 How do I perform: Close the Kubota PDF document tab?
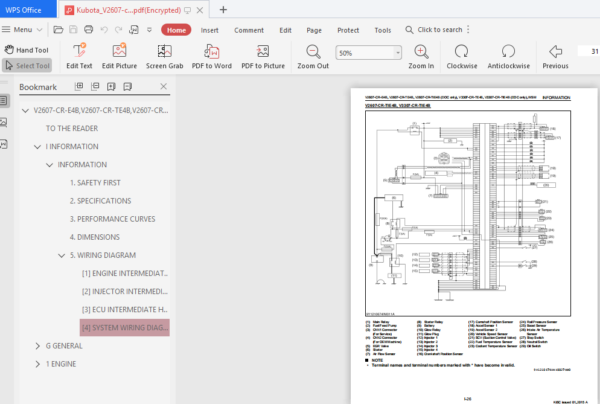pos(200,10)
